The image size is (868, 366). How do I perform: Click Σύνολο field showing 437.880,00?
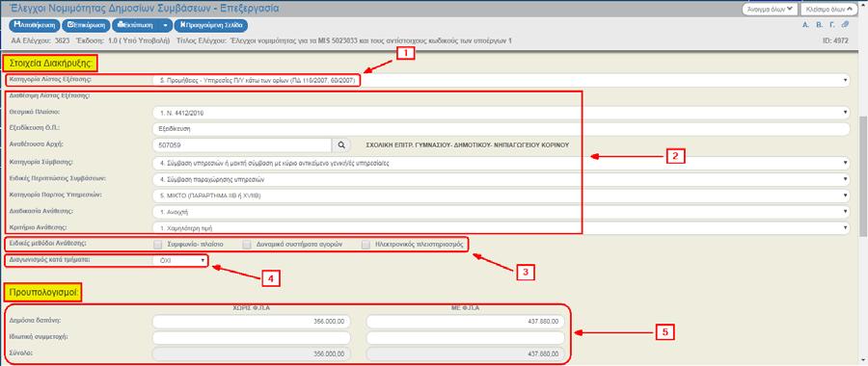pyautogui.click(x=465, y=353)
